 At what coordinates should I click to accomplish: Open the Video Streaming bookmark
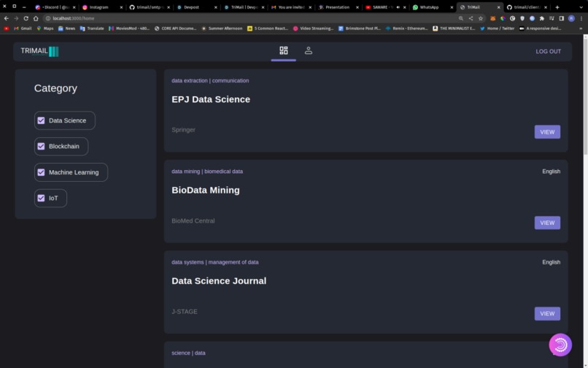pyautogui.click(x=313, y=28)
